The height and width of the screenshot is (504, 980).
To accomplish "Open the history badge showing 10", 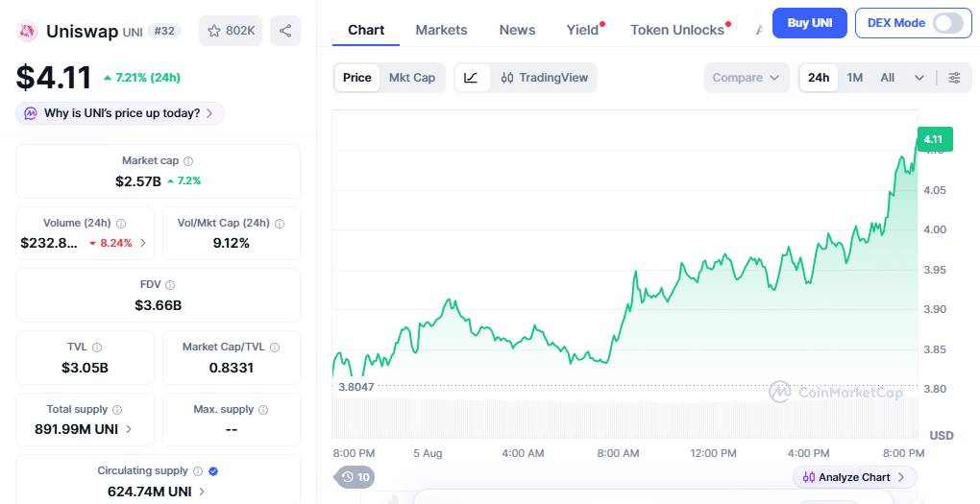I will [355, 477].
